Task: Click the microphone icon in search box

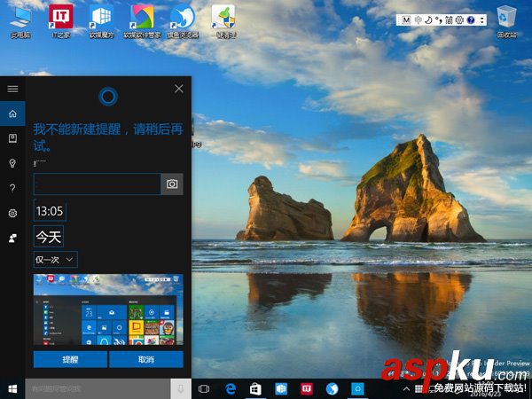Action: 181,389
